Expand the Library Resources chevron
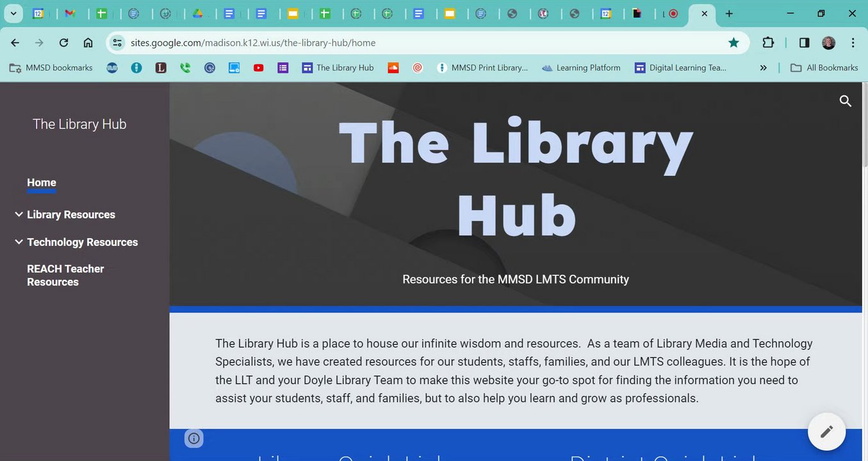This screenshot has height=461, width=868. tap(19, 214)
